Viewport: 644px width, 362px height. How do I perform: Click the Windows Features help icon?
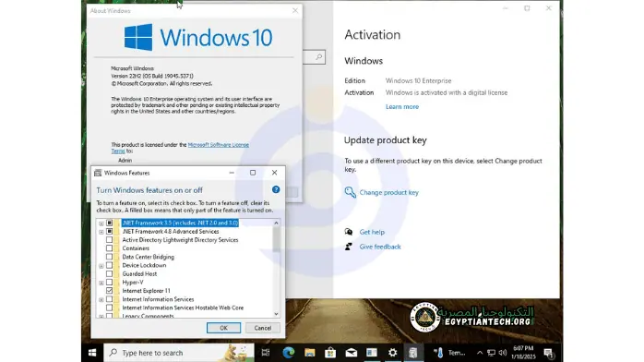[276, 189]
